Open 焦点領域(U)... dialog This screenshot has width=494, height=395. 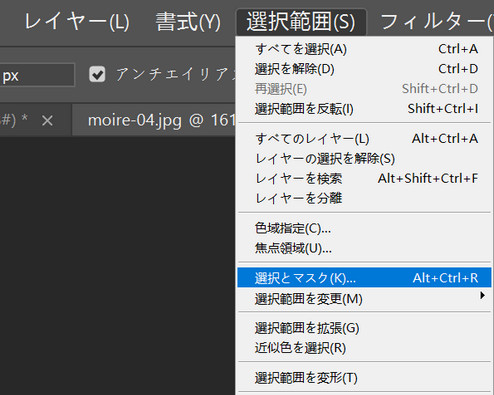click(x=364, y=248)
